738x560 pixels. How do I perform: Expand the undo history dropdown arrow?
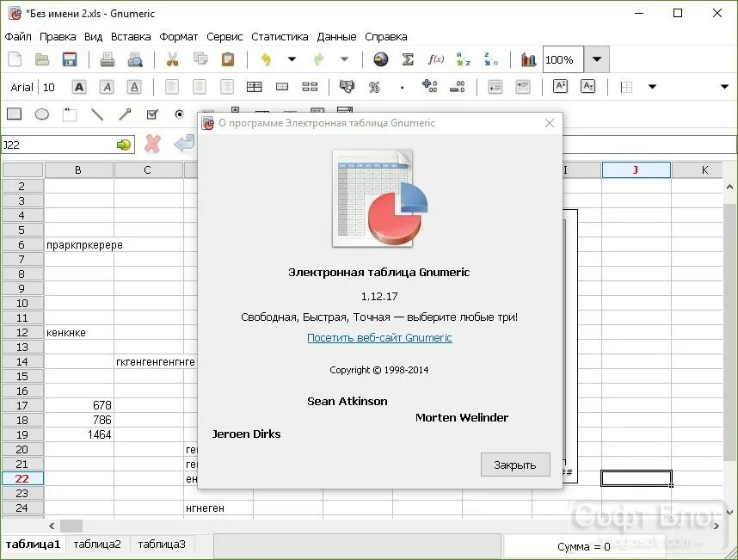(x=292, y=59)
